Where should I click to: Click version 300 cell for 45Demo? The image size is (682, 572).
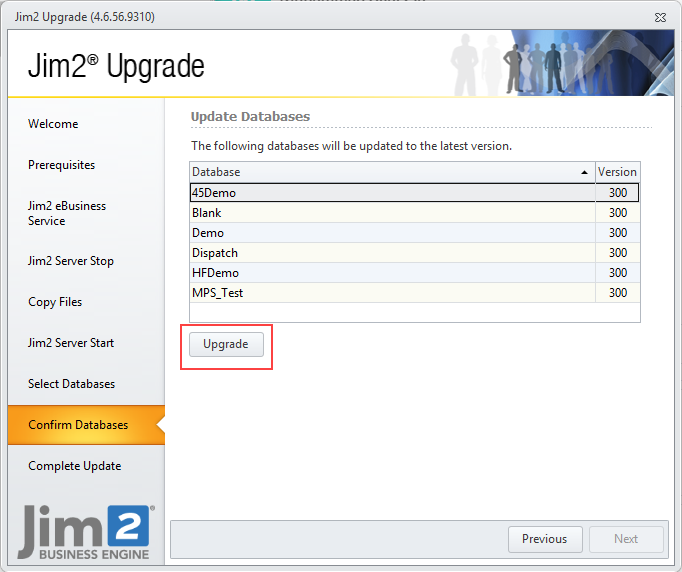click(618, 193)
